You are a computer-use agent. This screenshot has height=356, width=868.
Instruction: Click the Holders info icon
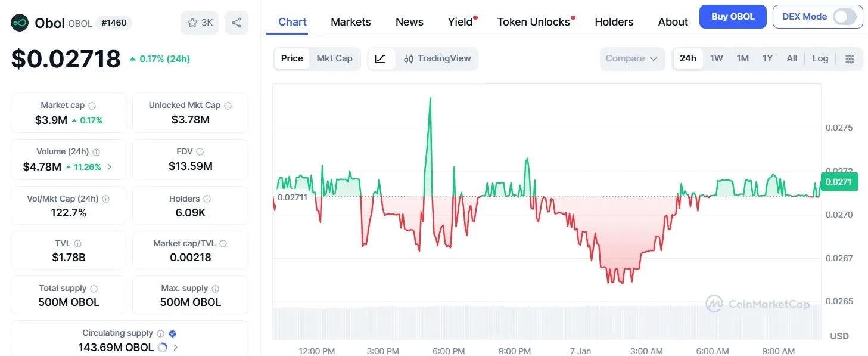click(x=207, y=199)
